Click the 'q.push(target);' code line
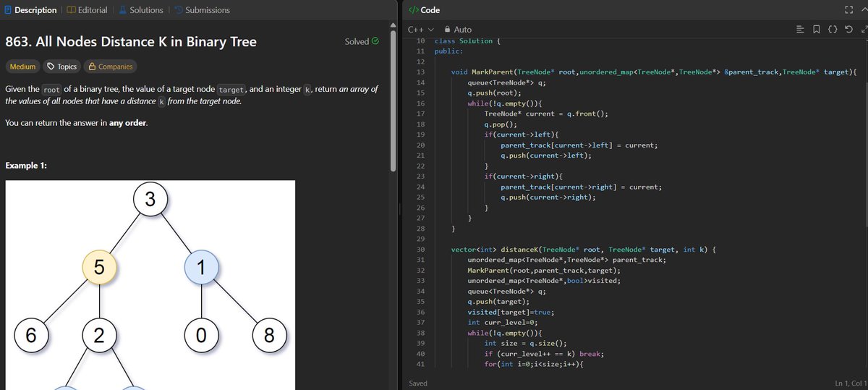Viewport: 868px width, 390px height. point(498,301)
